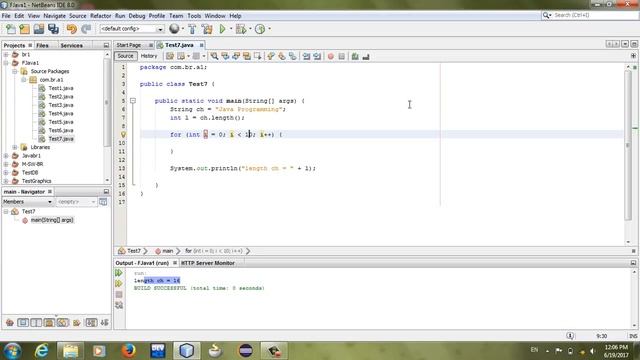Toggle Highlight Search in the editor toolbar
Image resolution: width=640 pixels, height=360 pixels.
point(247,56)
